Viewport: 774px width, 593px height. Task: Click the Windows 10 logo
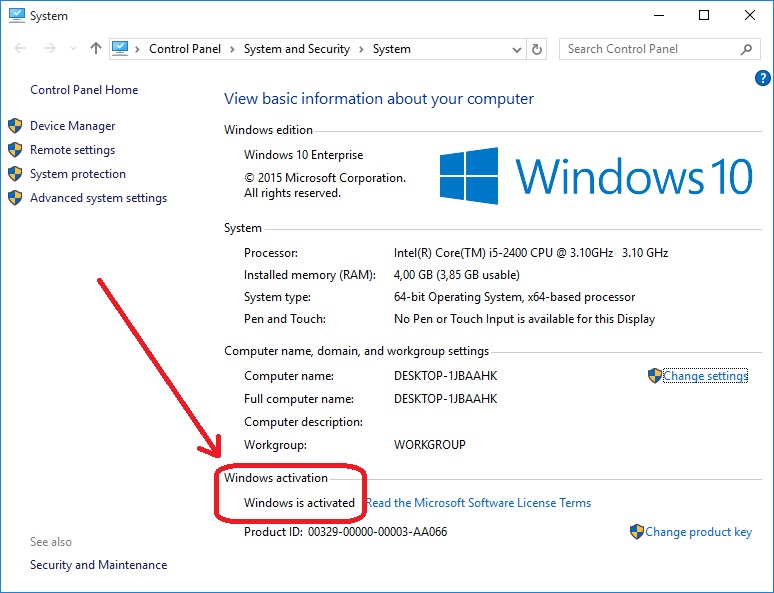[595, 176]
